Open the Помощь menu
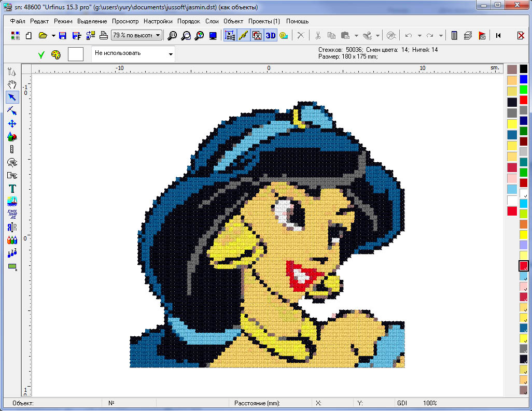The image size is (532, 411). (x=297, y=21)
